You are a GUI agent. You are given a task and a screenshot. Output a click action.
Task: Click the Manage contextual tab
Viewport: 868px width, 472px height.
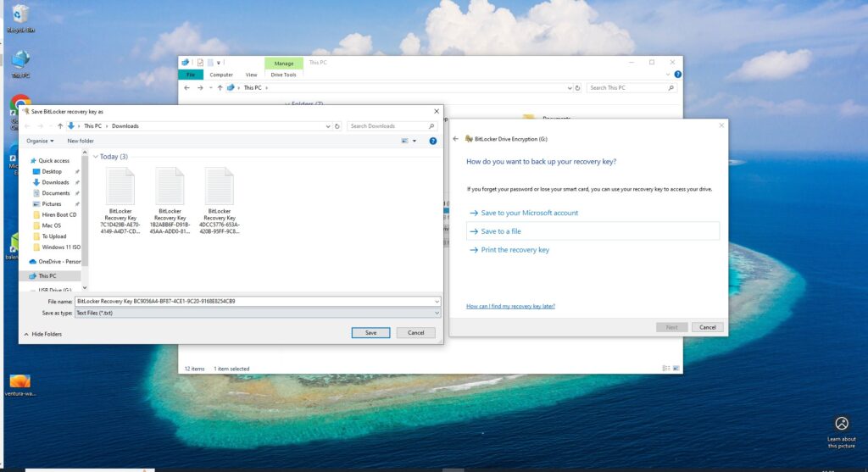[x=283, y=63]
